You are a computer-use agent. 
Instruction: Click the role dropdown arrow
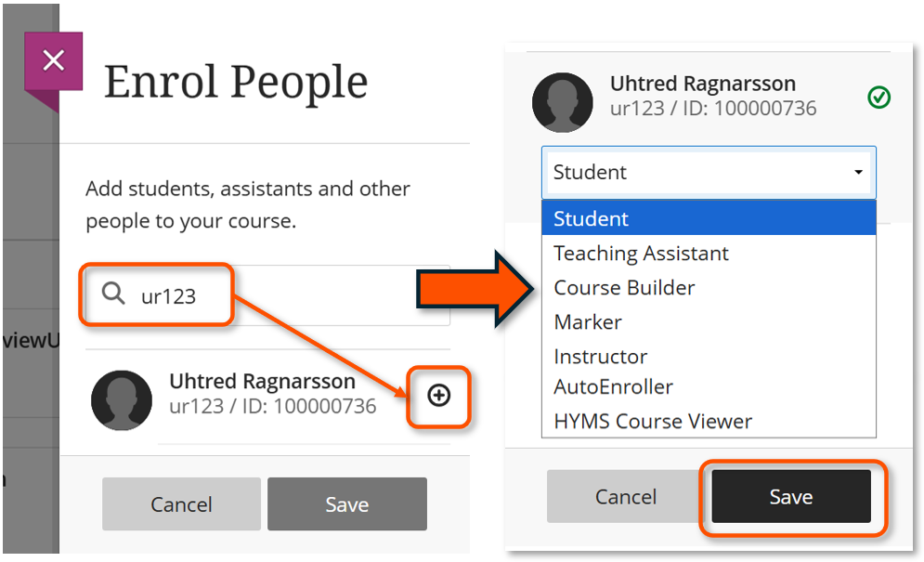(x=858, y=173)
